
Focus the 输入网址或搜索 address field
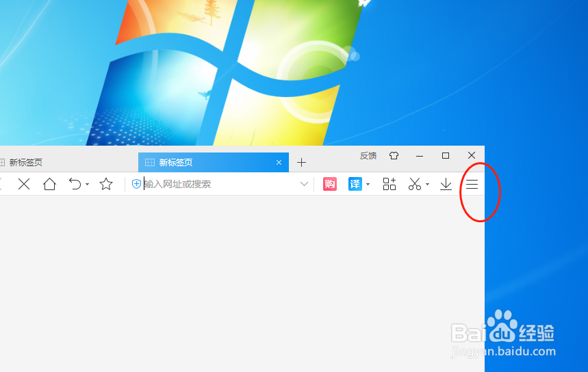pos(219,184)
